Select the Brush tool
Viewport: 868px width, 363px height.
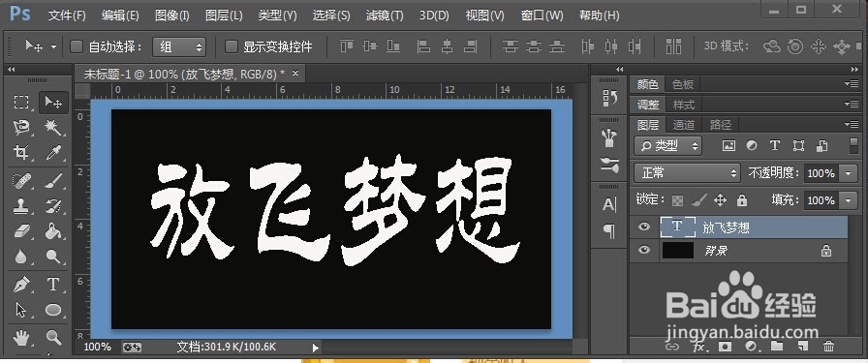[53, 180]
